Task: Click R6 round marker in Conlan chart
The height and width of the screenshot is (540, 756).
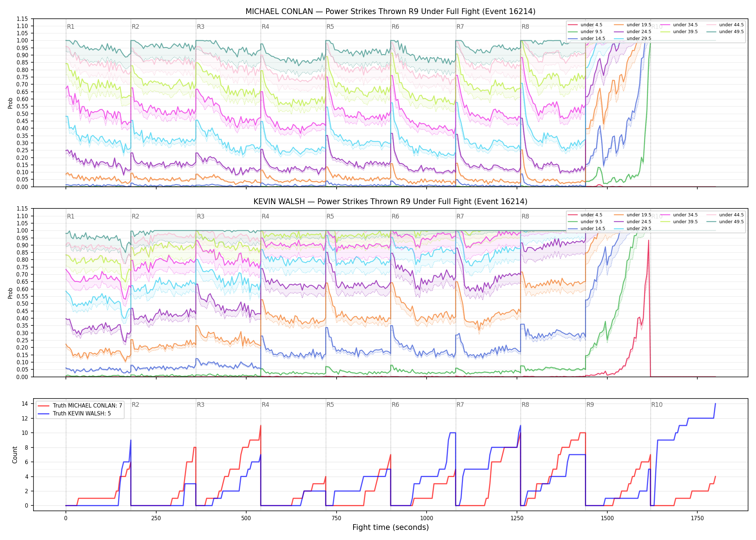Action: click(x=395, y=27)
